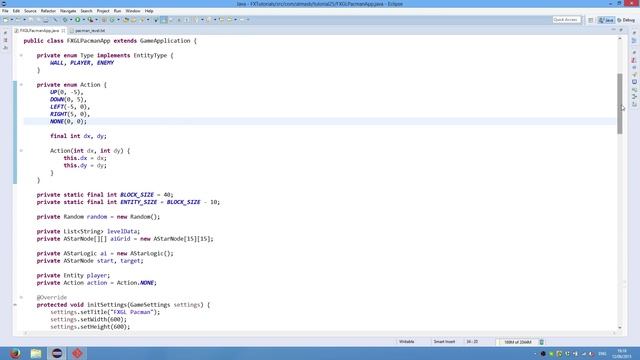Open the External Tools dropdown arrow

[96, 20]
